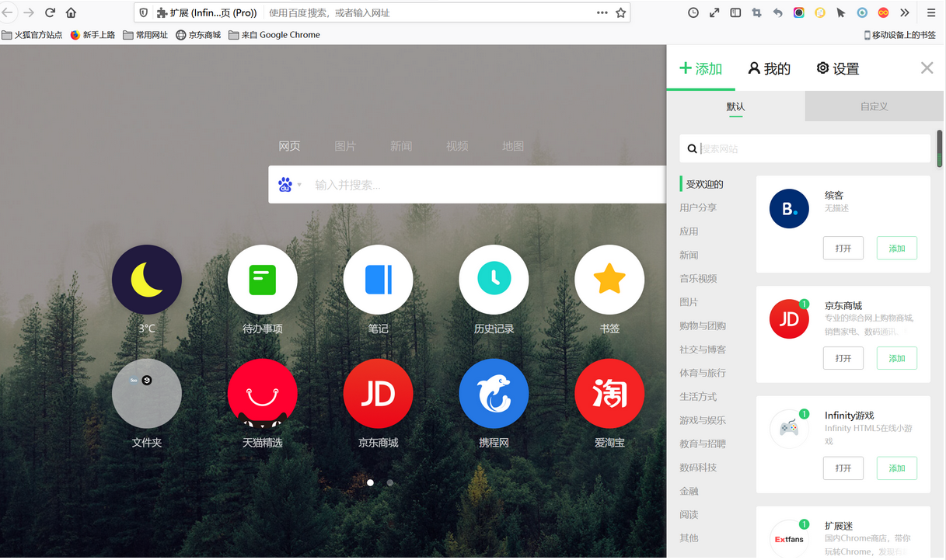Click 打开 on the 京东商城 card

point(843,358)
